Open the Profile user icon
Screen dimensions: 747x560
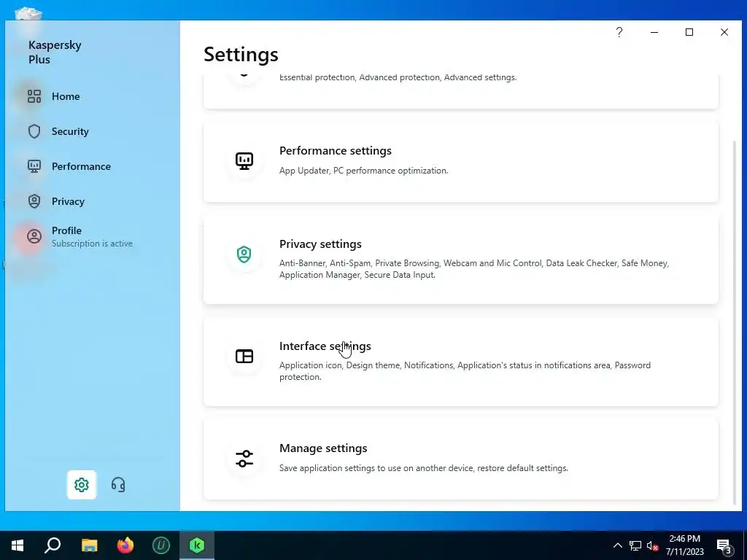34,236
